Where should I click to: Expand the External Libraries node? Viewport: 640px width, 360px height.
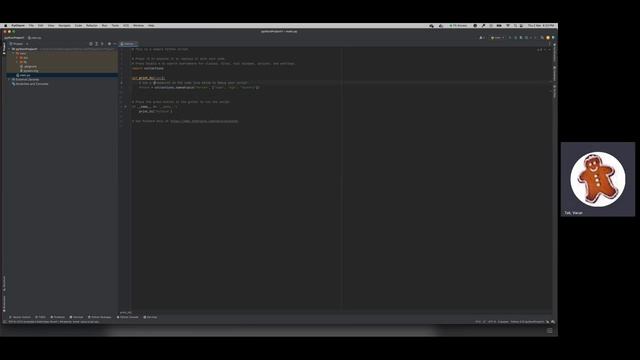tap(9, 80)
